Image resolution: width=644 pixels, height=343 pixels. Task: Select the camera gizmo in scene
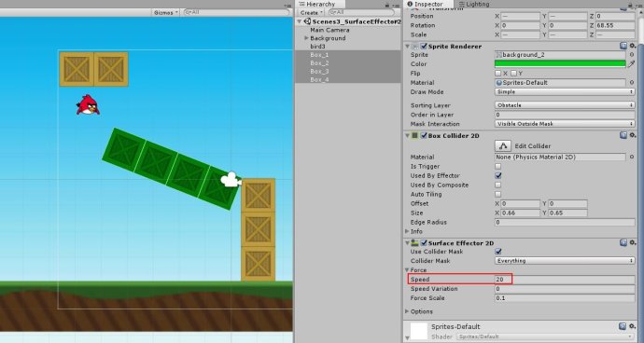click(x=231, y=180)
